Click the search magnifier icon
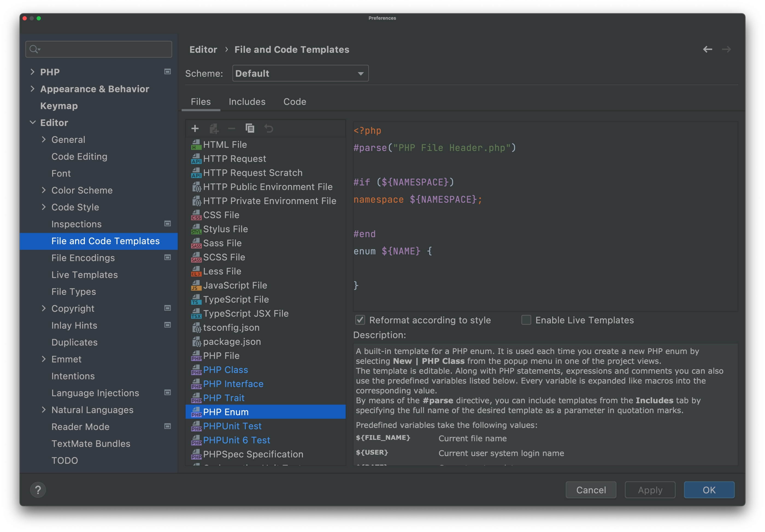 [34, 49]
